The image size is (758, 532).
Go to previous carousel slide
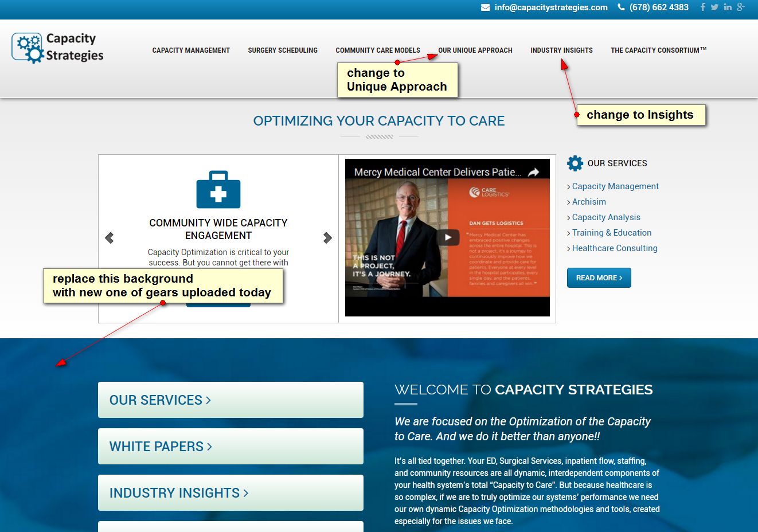tap(110, 238)
